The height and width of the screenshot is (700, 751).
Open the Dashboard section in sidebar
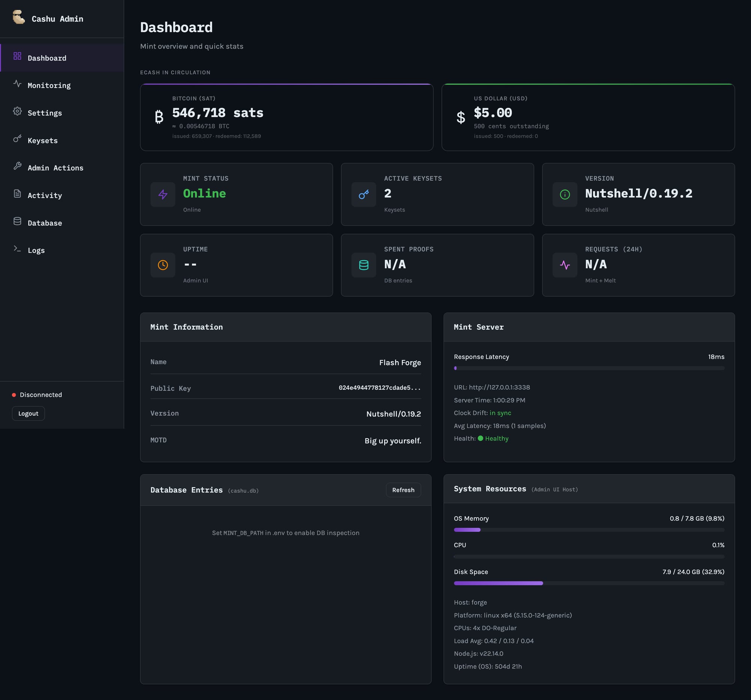point(47,58)
